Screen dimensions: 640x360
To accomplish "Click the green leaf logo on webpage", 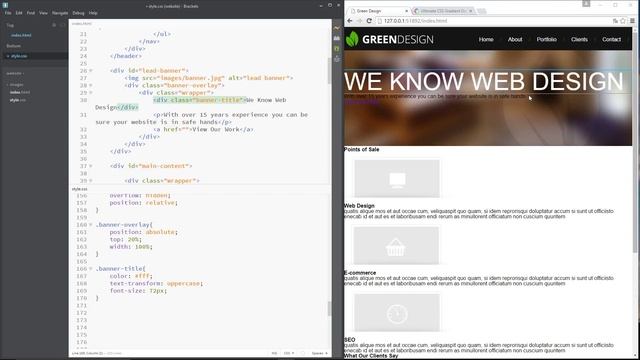I will tap(352, 39).
